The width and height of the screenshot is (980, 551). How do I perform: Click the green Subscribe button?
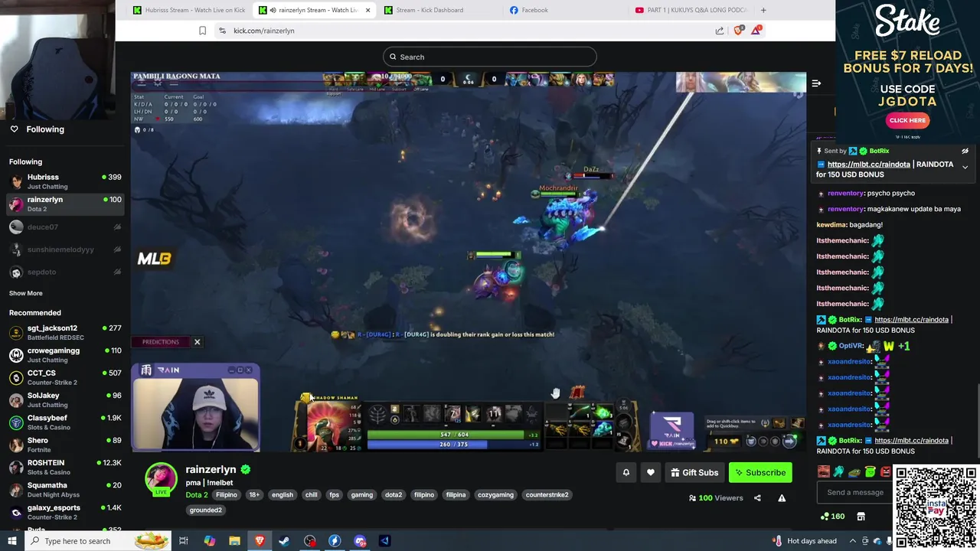760,472
